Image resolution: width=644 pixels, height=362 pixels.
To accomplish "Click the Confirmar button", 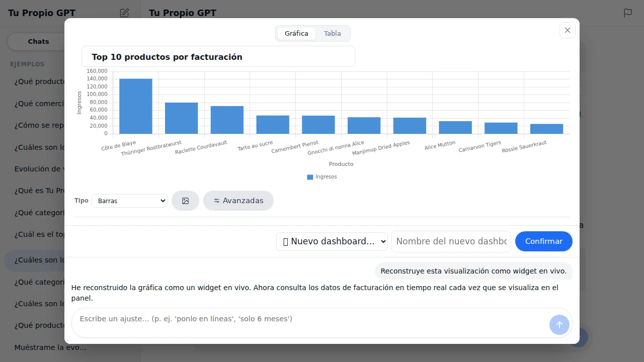I will tap(544, 241).
